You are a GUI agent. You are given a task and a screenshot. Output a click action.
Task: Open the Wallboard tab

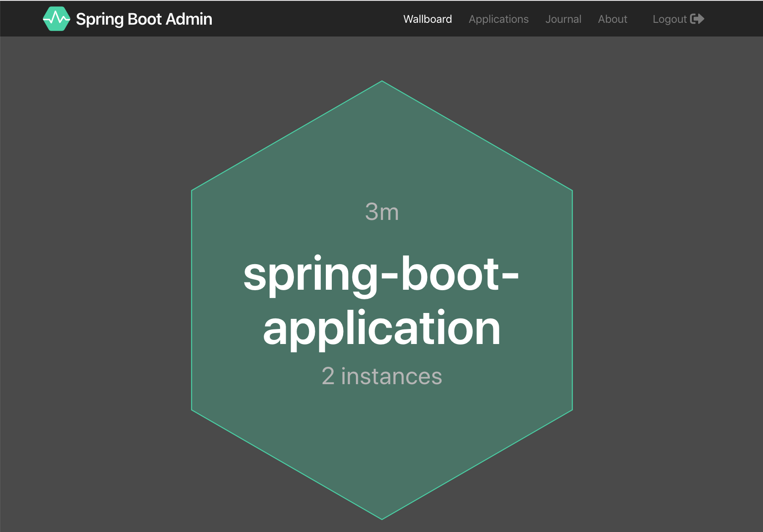pyautogui.click(x=428, y=19)
